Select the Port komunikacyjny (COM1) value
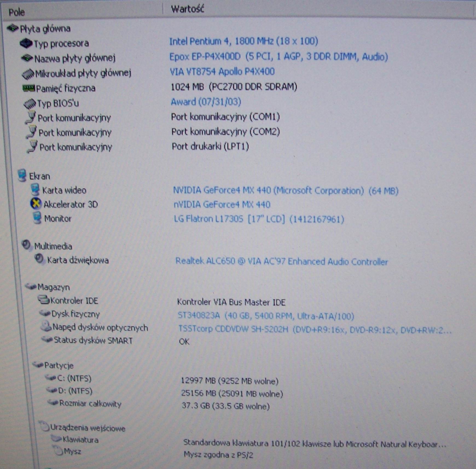This screenshot has width=476, height=469. [225, 117]
